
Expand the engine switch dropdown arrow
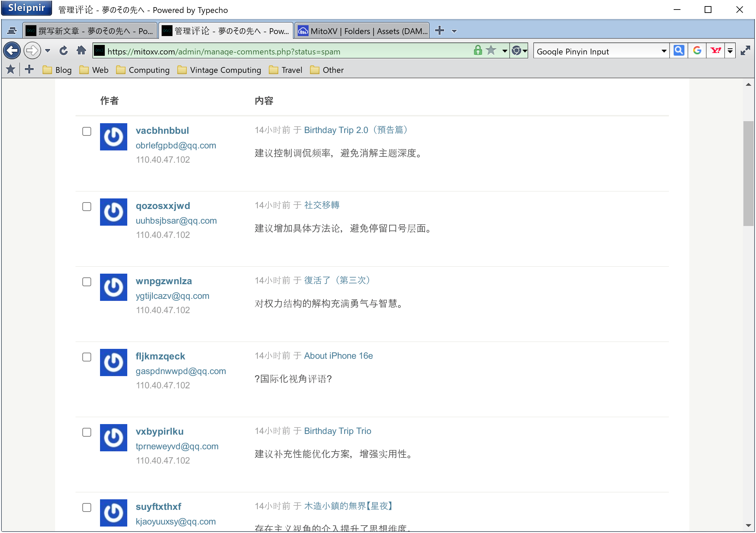[525, 51]
